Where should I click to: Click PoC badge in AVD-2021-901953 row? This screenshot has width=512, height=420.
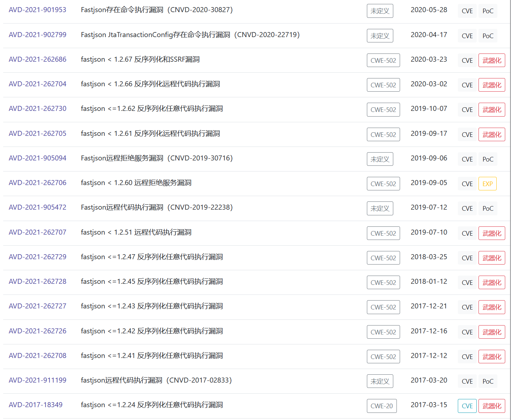[488, 11]
